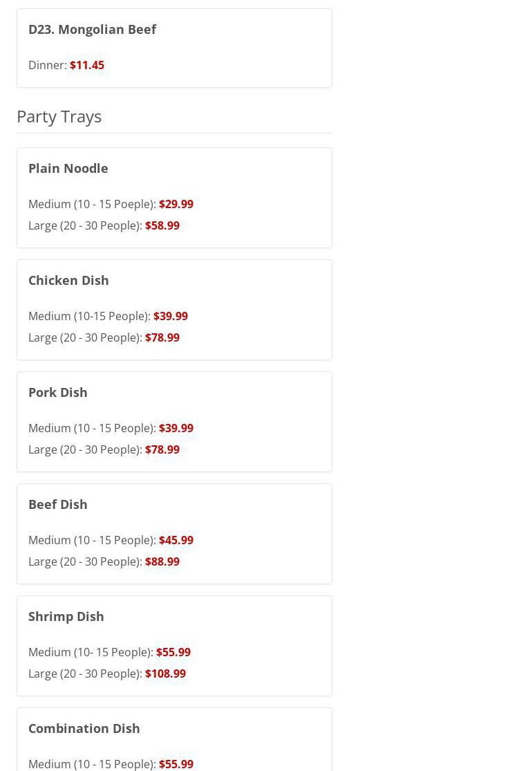Pick Pork Dish large $78.99 option

point(162,449)
